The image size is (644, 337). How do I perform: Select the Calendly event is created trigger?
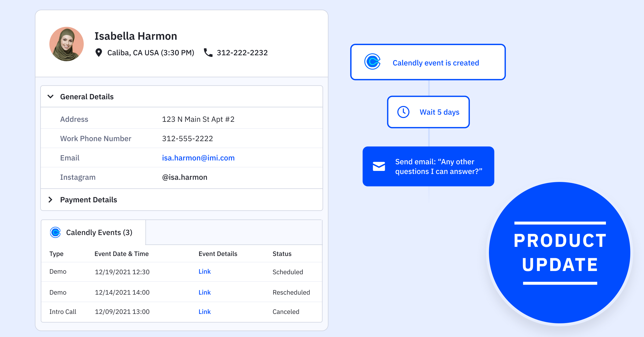(x=428, y=62)
